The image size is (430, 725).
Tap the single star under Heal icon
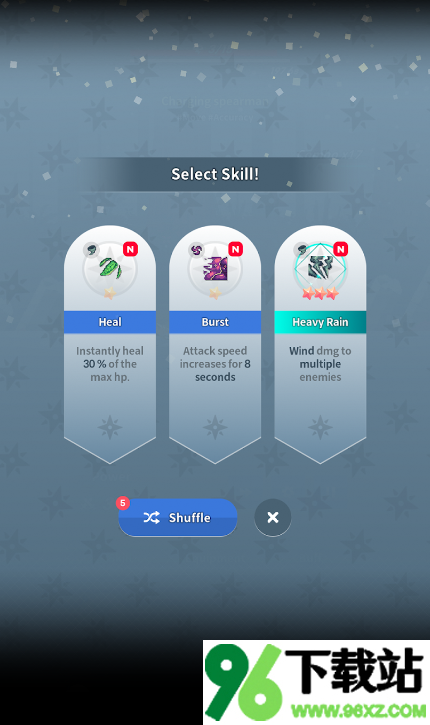click(x=110, y=293)
